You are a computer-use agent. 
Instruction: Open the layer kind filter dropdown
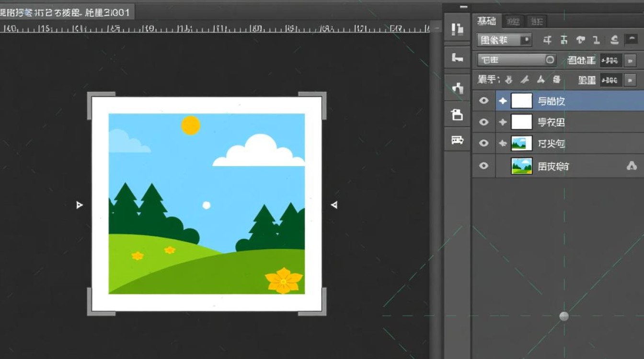pyautogui.click(x=504, y=40)
